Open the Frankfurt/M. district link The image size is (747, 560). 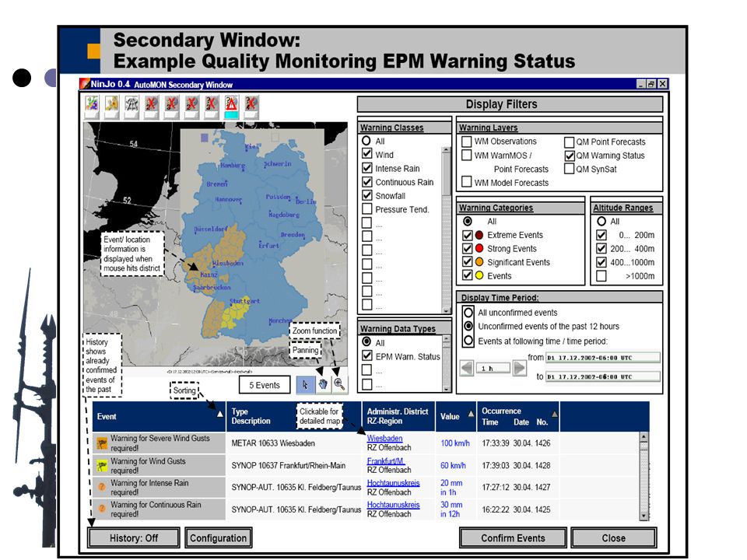click(386, 461)
